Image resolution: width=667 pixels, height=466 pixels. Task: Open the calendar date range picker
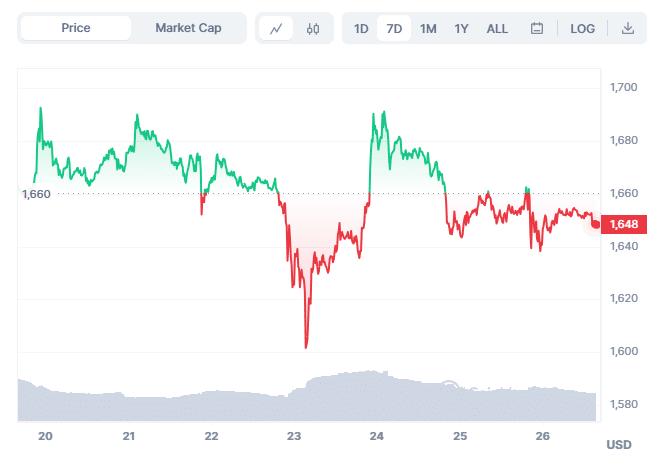pyautogui.click(x=536, y=29)
